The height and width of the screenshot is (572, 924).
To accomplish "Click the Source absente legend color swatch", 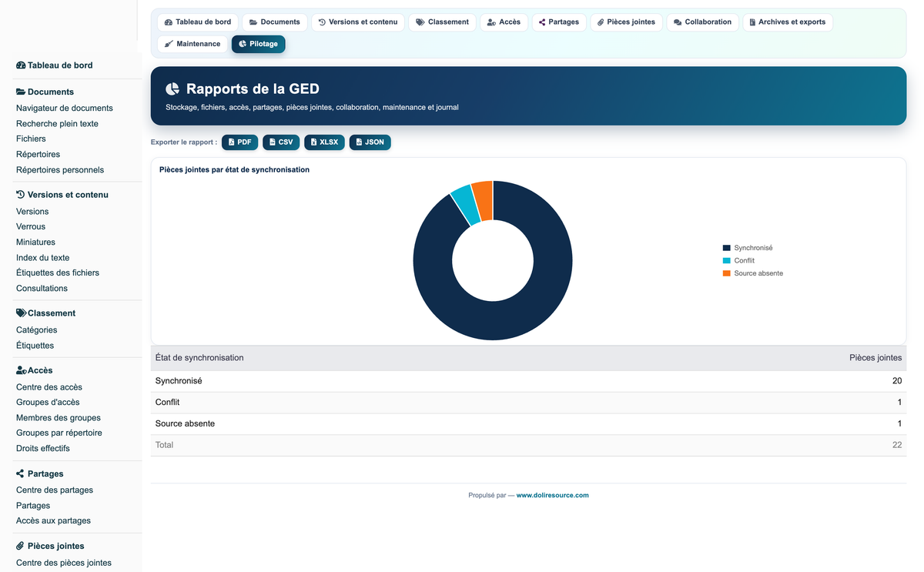I will (726, 273).
